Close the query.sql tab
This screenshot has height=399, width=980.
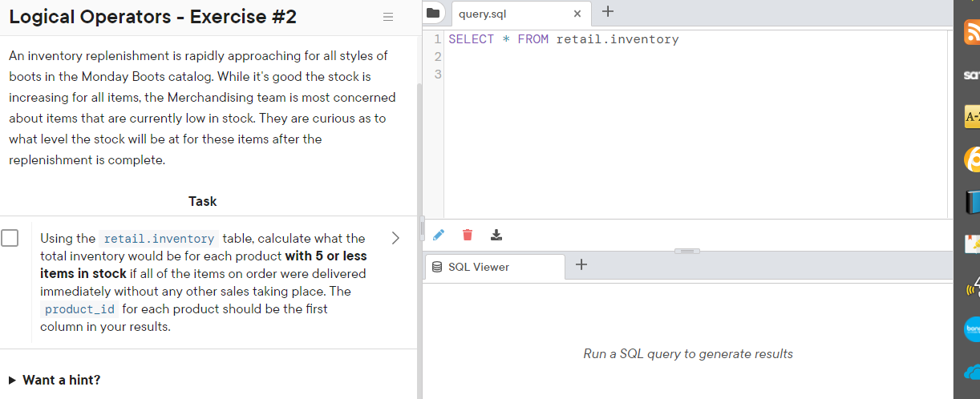click(577, 14)
